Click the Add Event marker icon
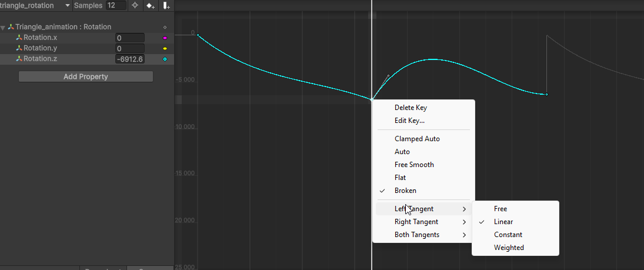Screen dimensions: 644x270 (166, 5)
